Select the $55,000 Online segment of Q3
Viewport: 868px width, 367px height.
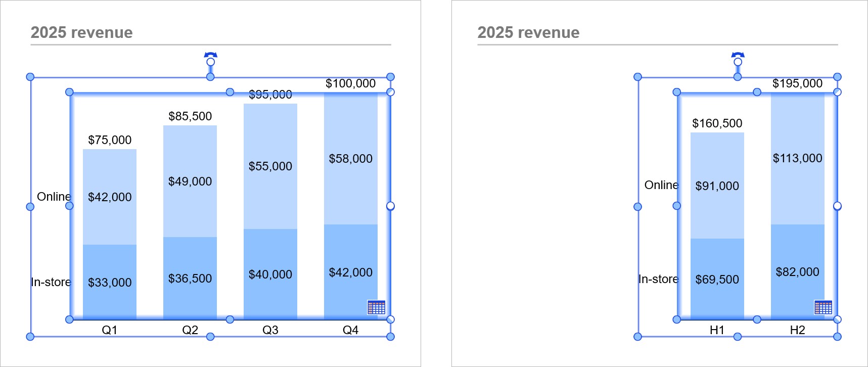[x=270, y=166]
